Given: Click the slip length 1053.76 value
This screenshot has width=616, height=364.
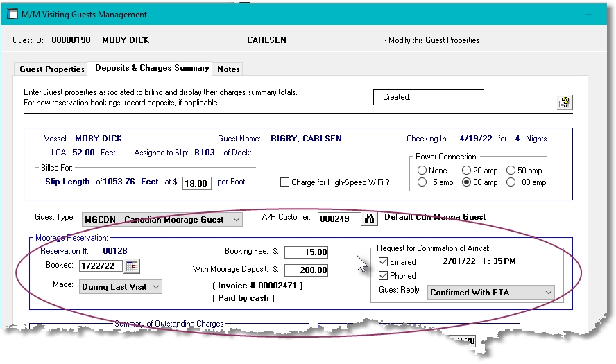Looking at the screenshot, I should (119, 182).
